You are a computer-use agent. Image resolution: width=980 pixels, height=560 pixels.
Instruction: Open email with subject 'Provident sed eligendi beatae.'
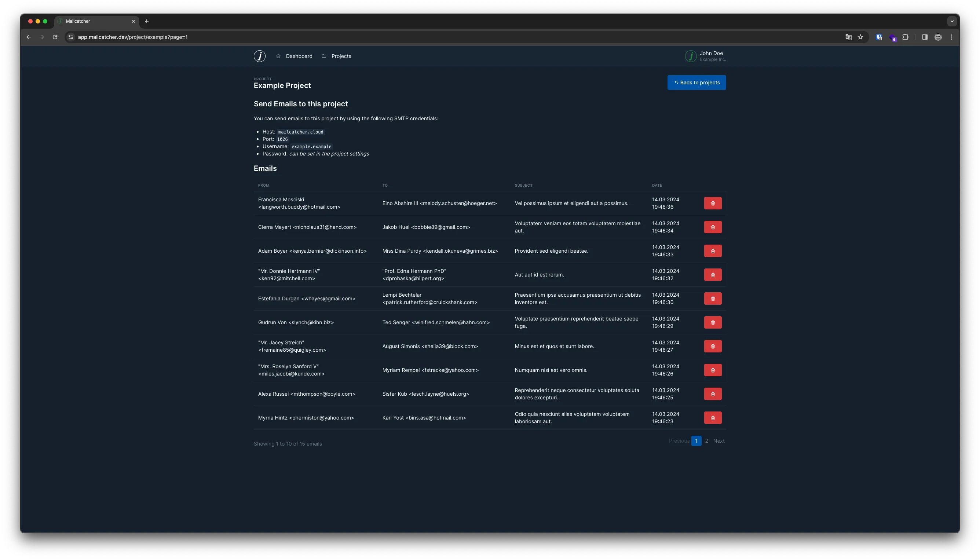pos(551,251)
